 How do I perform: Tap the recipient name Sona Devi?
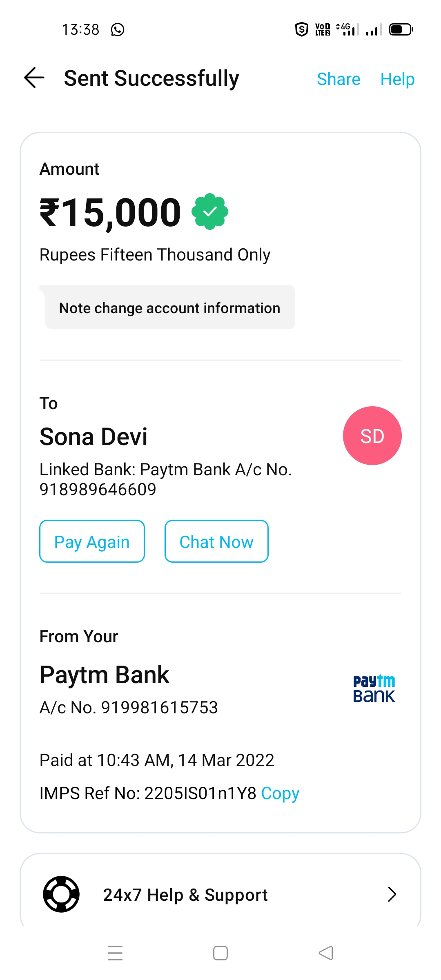94,437
